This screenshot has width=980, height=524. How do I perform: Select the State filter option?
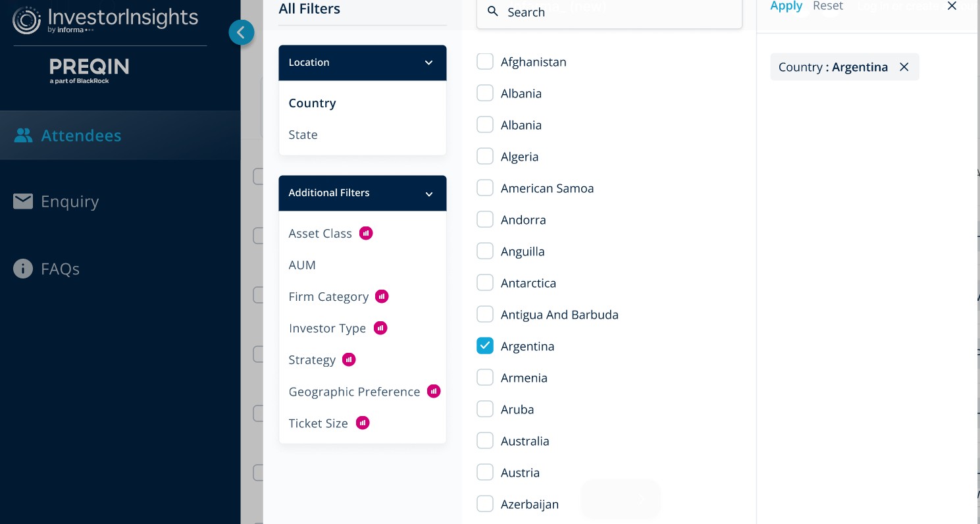coord(303,135)
